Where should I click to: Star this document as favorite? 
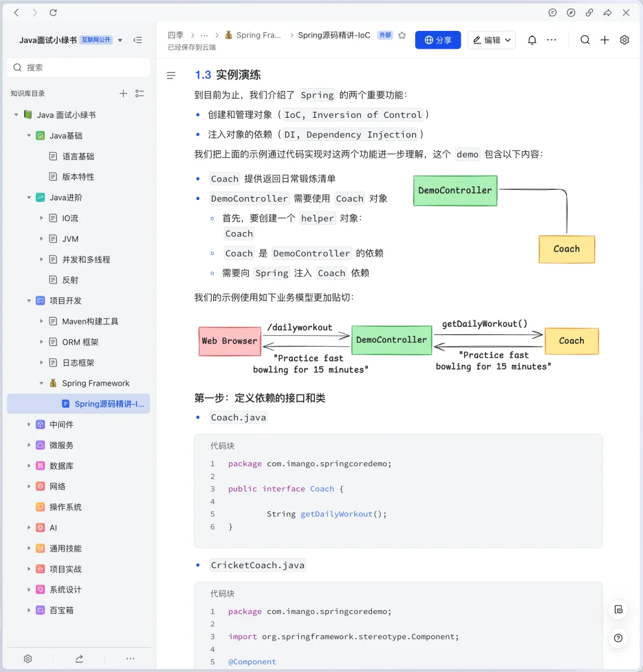coord(402,35)
